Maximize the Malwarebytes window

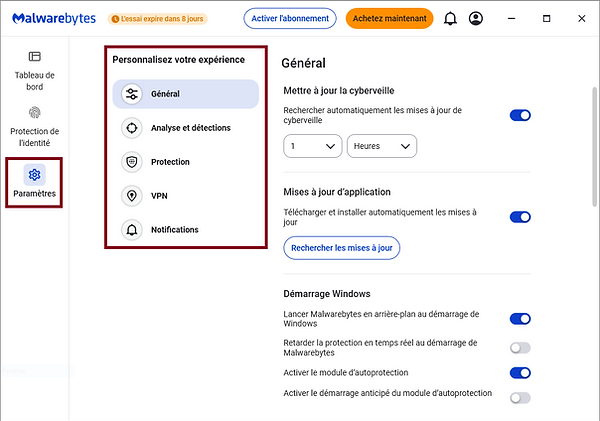pyautogui.click(x=546, y=18)
